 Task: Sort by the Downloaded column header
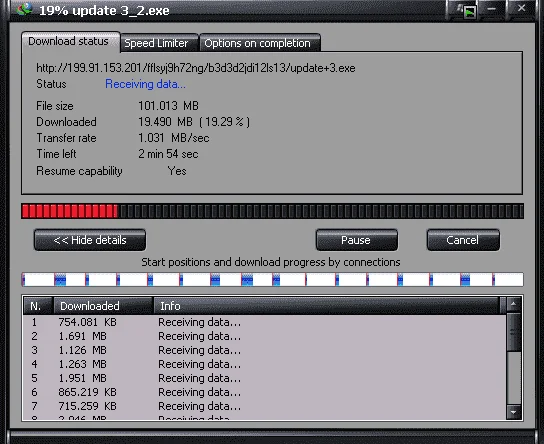point(103,306)
